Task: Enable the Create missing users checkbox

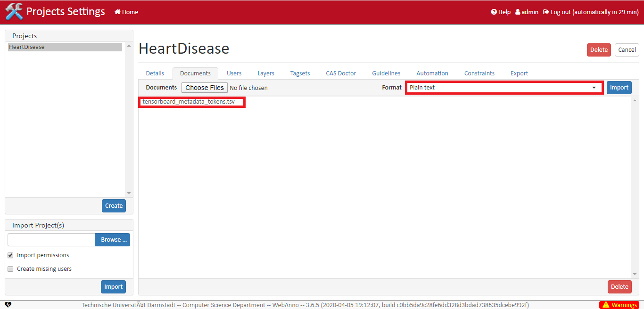Action: point(10,268)
